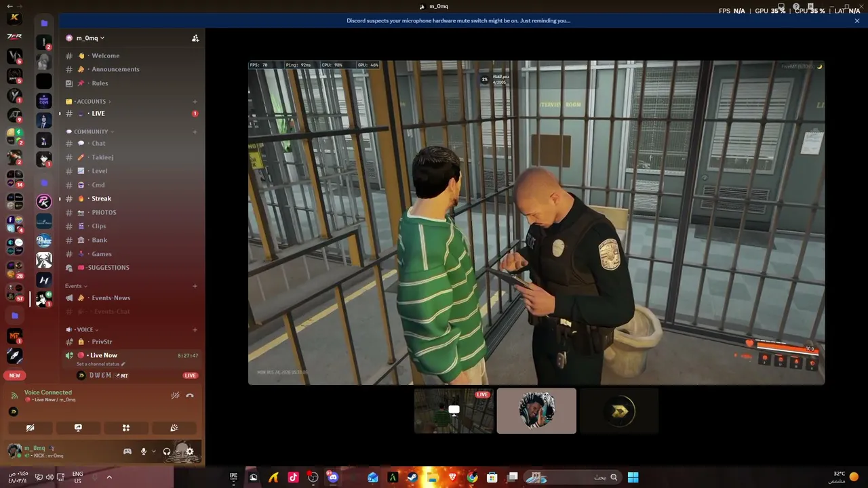The height and width of the screenshot is (488, 868).
Task: Create a channel in COMMUNITY category
Action: coord(195,131)
